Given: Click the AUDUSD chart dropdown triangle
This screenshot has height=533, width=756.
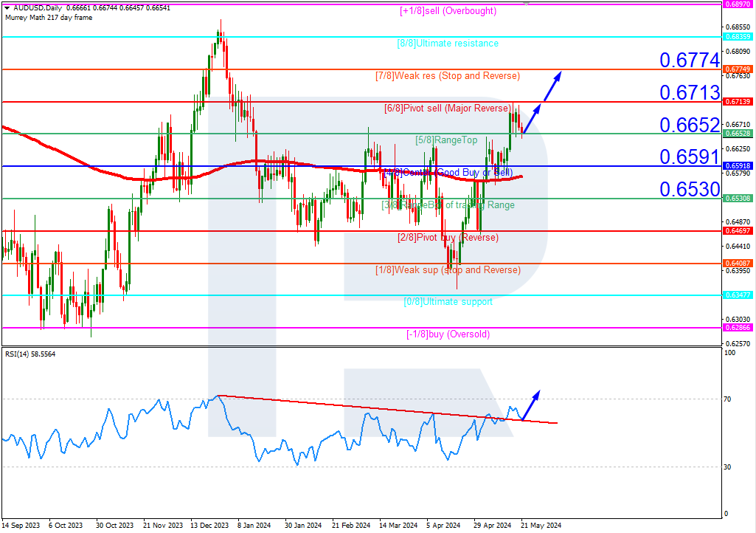Looking at the screenshot, I should coord(7,8).
